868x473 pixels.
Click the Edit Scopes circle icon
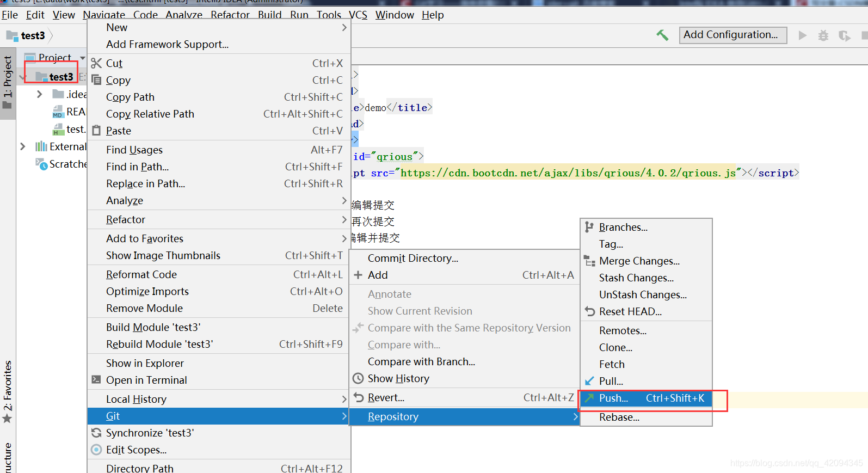pyautogui.click(x=96, y=450)
